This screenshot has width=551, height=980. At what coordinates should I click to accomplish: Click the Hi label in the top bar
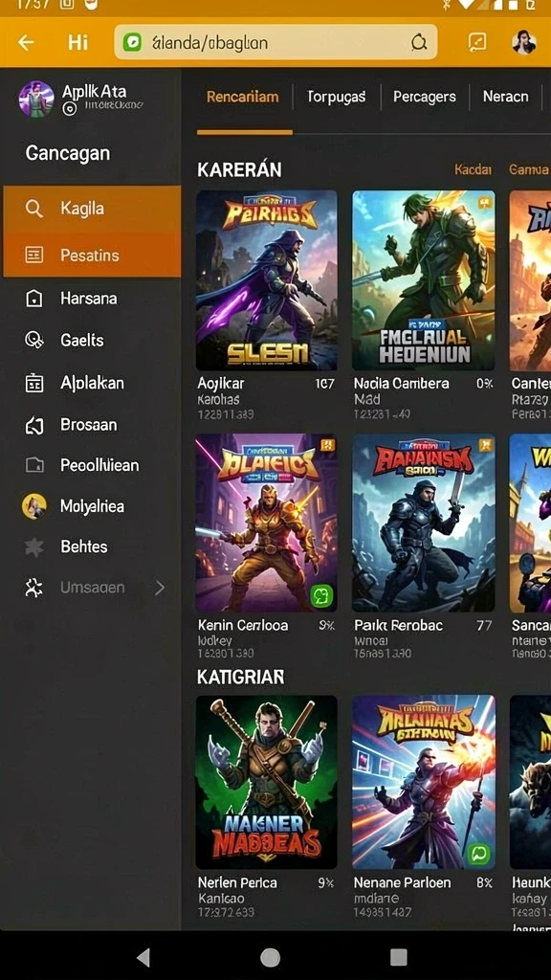click(78, 42)
